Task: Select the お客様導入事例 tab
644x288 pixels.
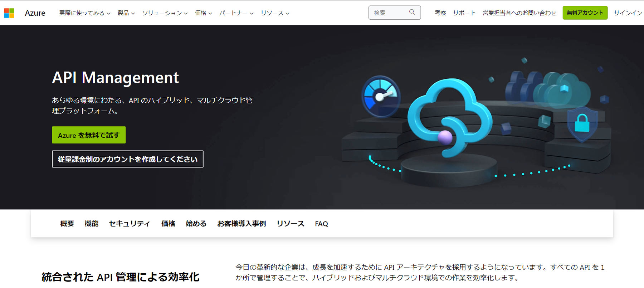Action: [241, 224]
